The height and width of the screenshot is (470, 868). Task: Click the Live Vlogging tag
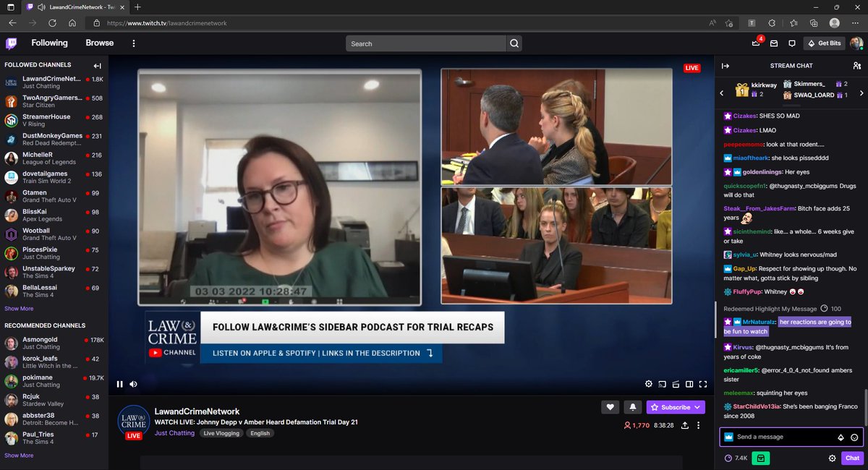coord(221,433)
